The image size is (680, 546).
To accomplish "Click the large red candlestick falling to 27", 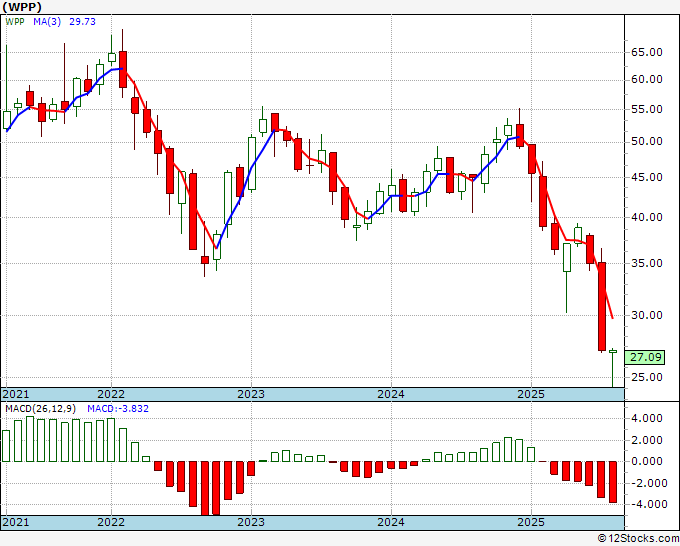I will [x=602, y=307].
